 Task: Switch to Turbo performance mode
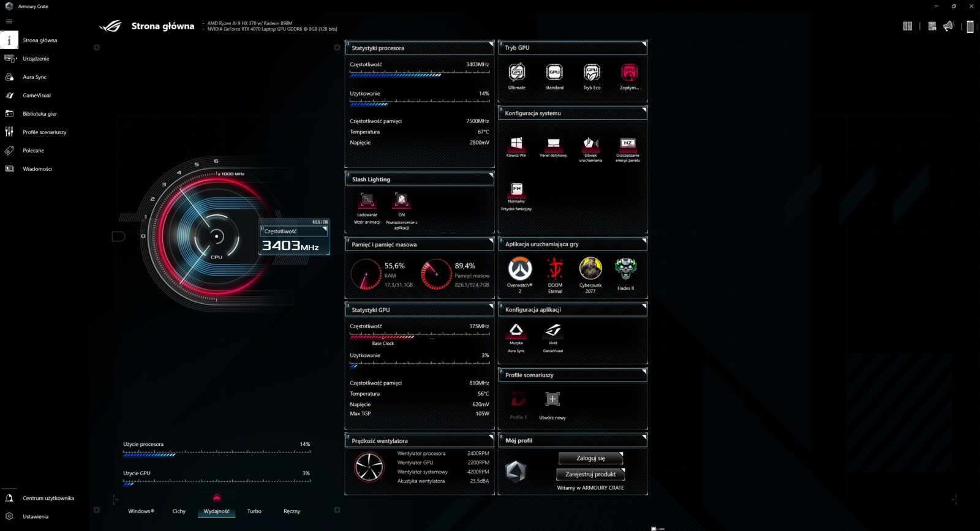coord(254,511)
